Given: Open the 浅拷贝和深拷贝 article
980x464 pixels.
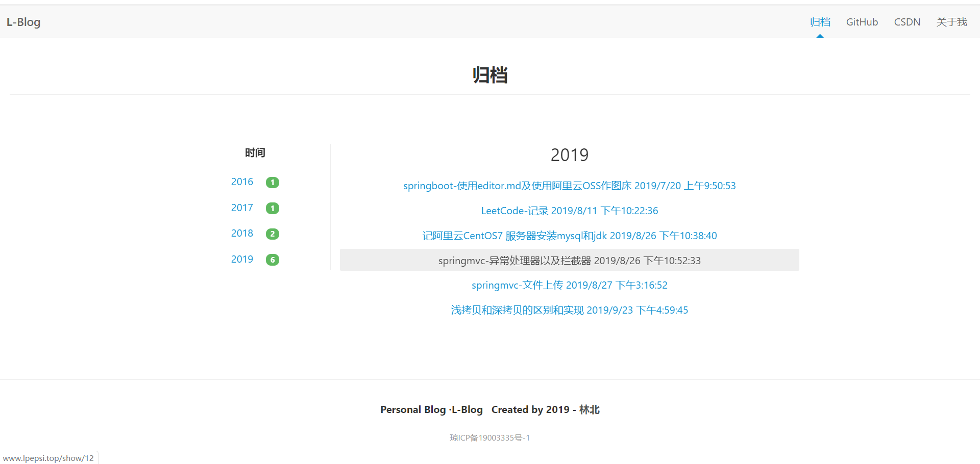Looking at the screenshot, I should (569, 310).
